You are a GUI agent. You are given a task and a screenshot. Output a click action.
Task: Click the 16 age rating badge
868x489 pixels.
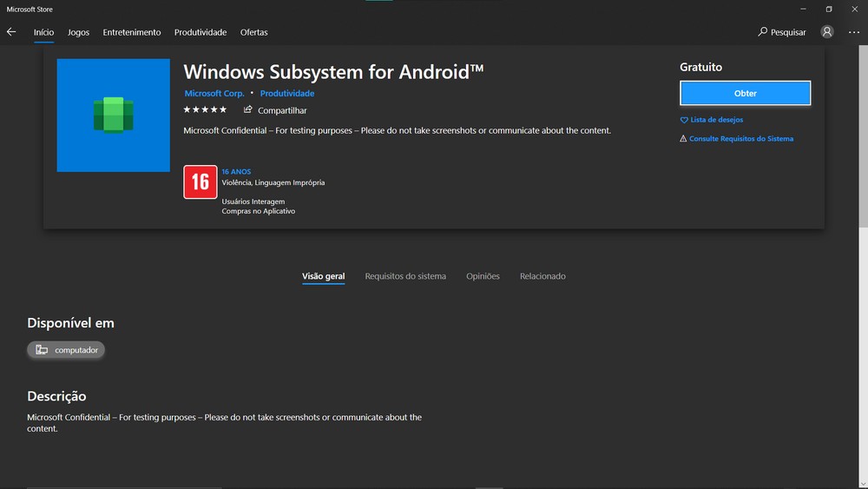[x=201, y=182]
